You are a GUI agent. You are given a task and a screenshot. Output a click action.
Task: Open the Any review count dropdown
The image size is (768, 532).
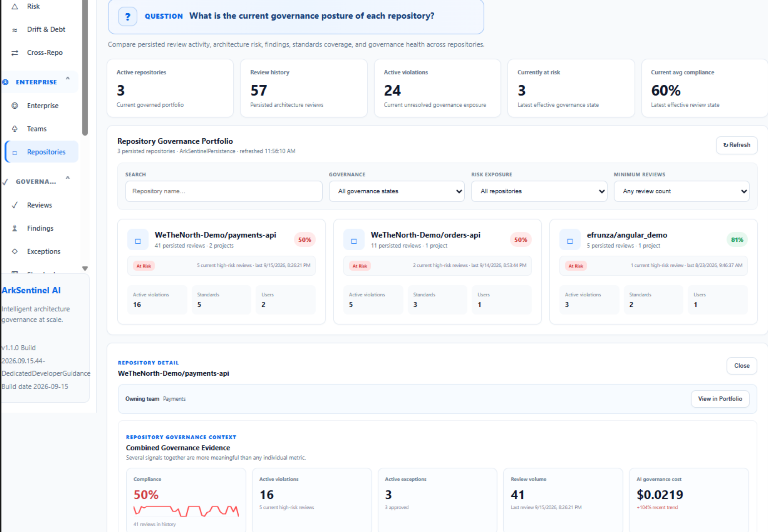(x=681, y=191)
